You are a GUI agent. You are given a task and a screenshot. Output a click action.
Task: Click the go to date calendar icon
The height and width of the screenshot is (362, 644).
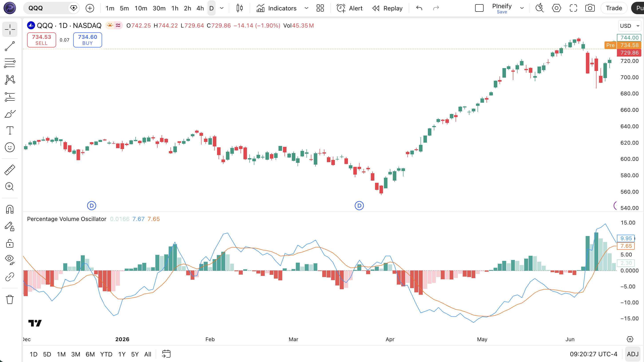[x=166, y=354]
